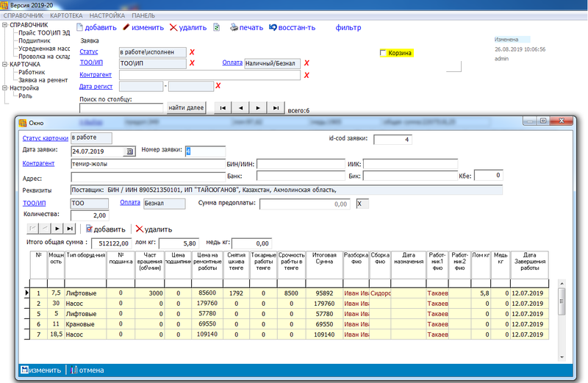The height and width of the screenshot is (383, 588).
Task: Select Заявка на ремент in the tree
Action: (x=44, y=80)
